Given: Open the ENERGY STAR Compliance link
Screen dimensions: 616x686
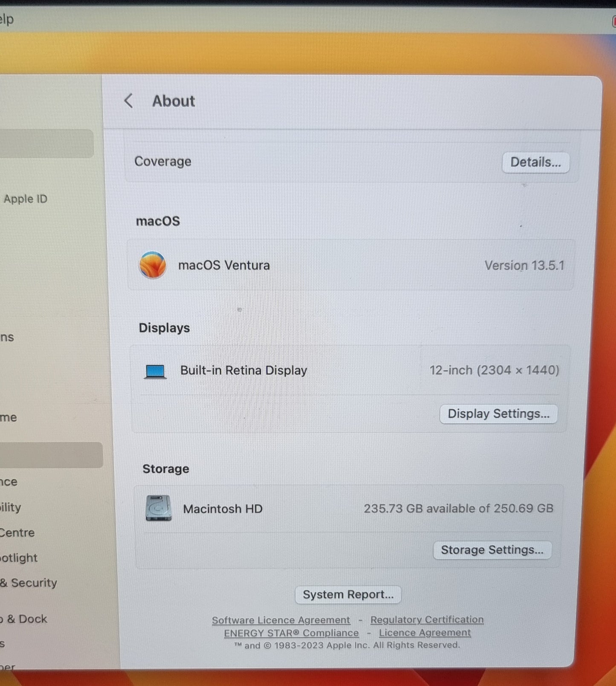Looking at the screenshot, I should pos(291,633).
